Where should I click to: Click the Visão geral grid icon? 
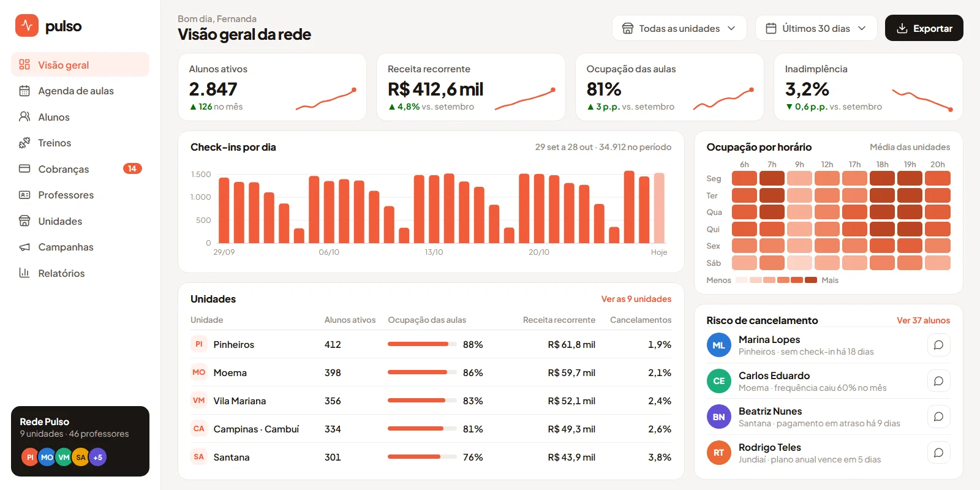(24, 64)
